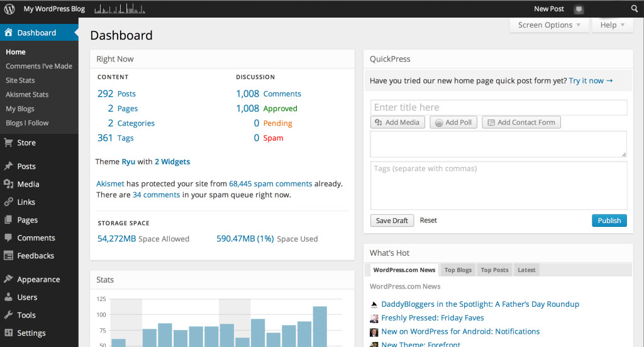Click into the Enter title here field
The width and height of the screenshot is (644, 347).
(499, 107)
